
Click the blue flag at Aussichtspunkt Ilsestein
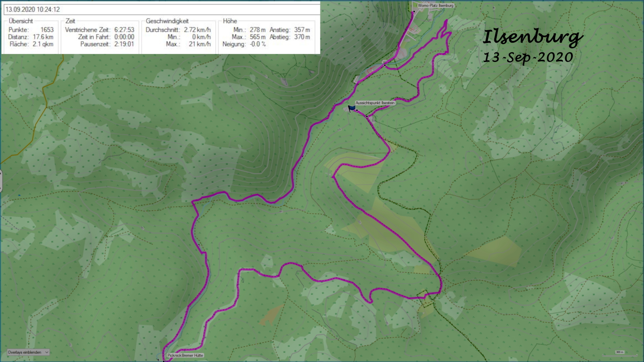click(352, 109)
